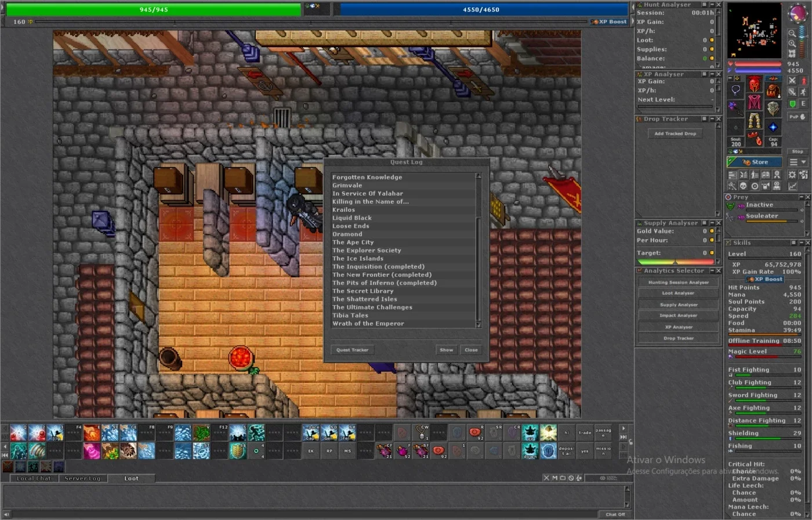
Task: Use the amulet hotkey CW
Action: click(x=421, y=432)
